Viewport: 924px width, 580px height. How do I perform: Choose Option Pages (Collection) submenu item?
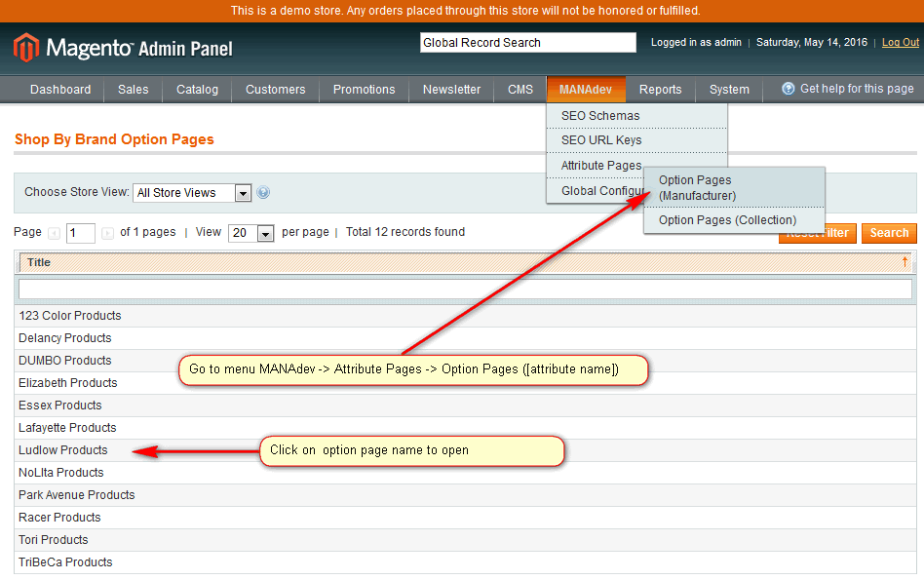(734, 220)
